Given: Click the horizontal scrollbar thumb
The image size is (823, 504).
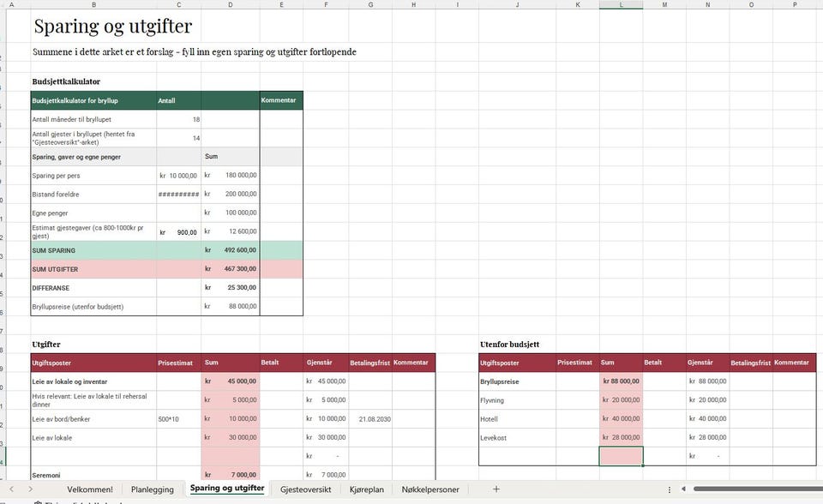Looking at the screenshot, I should point(758,489).
